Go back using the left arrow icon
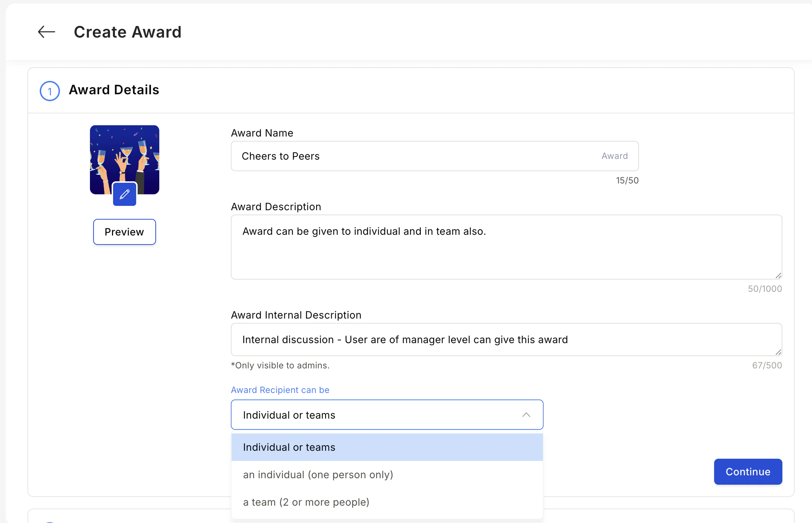 pyautogui.click(x=47, y=32)
